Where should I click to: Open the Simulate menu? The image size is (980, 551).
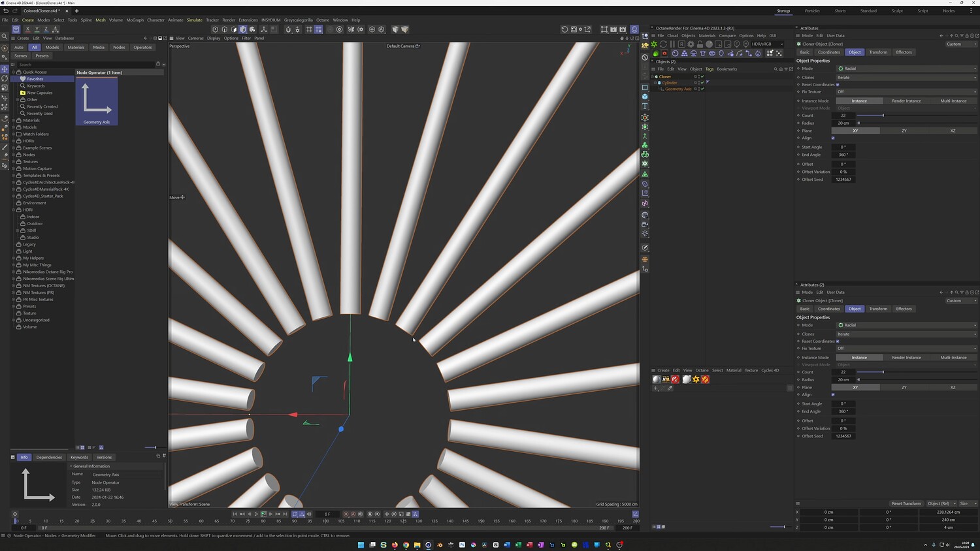pyautogui.click(x=195, y=20)
